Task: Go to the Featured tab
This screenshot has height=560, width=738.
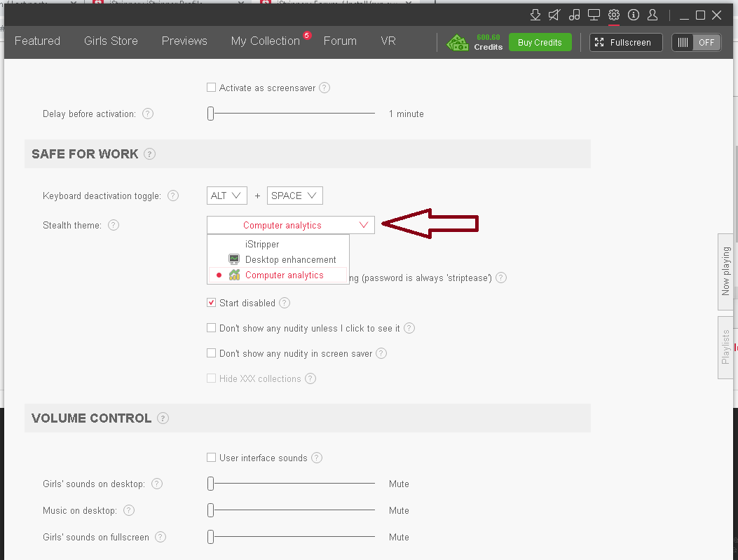Action: pyautogui.click(x=37, y=41)
